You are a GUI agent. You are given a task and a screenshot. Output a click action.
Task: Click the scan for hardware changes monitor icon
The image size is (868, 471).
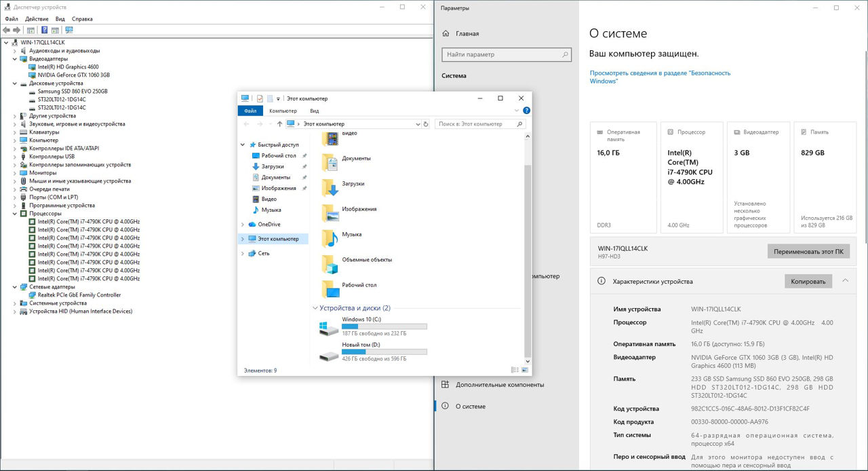click(68, 30)
